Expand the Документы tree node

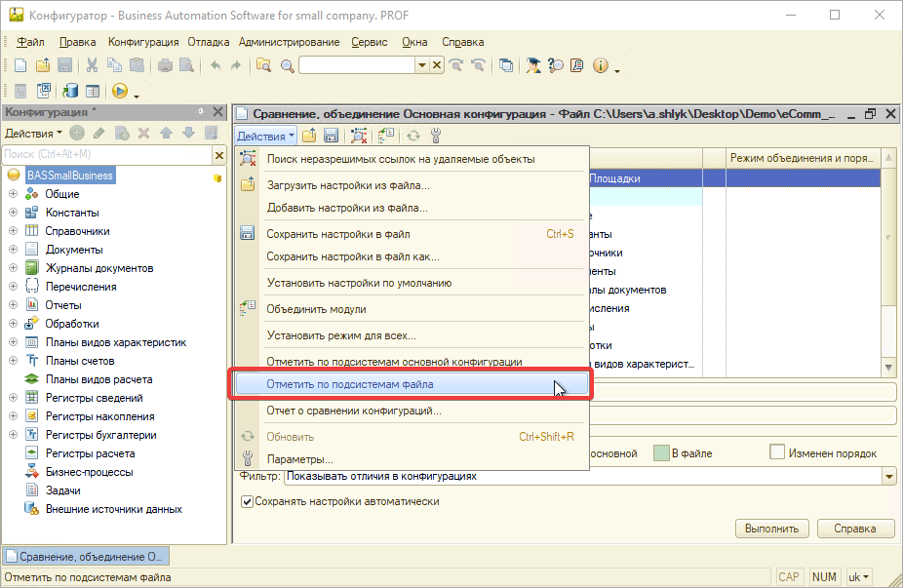coord(14,250)
